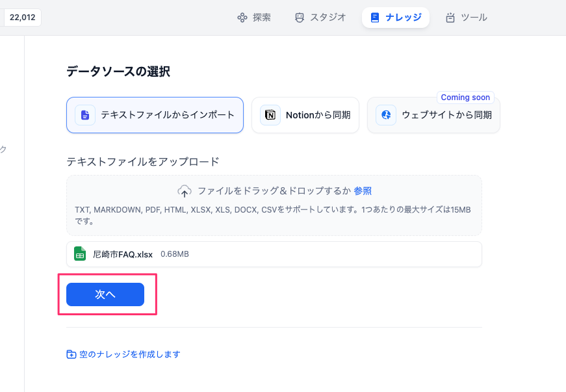Click the テキストファイルをアップロード label
The width and height of the screenshot is (566, 392).
tap(142, 161)
